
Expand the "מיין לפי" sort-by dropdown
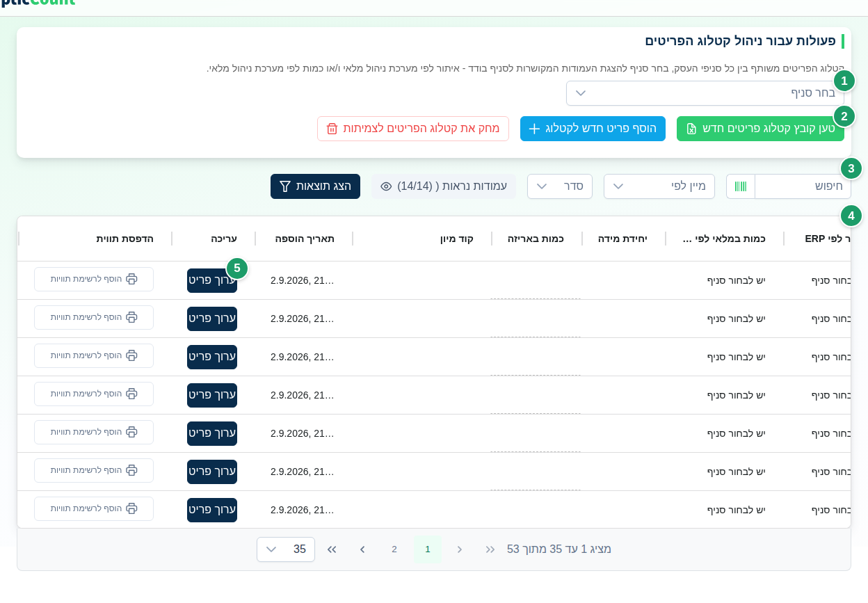[x=659, y=186]
